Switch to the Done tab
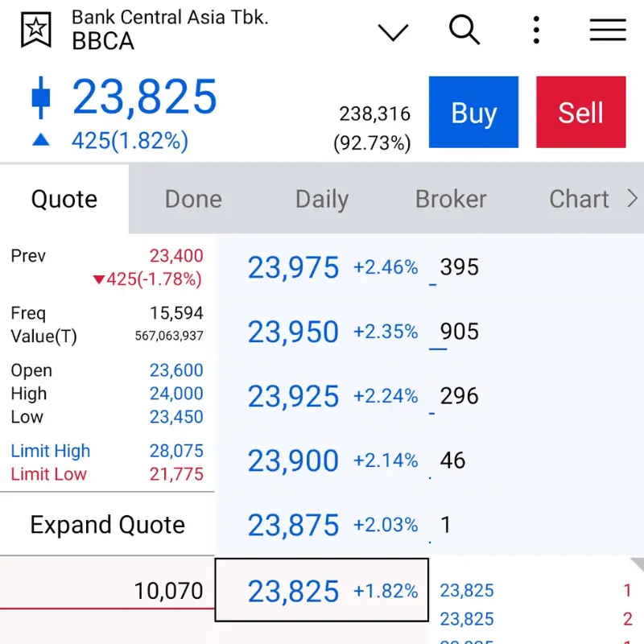Screen dimensions: 644x644 (x=193, y=199)
